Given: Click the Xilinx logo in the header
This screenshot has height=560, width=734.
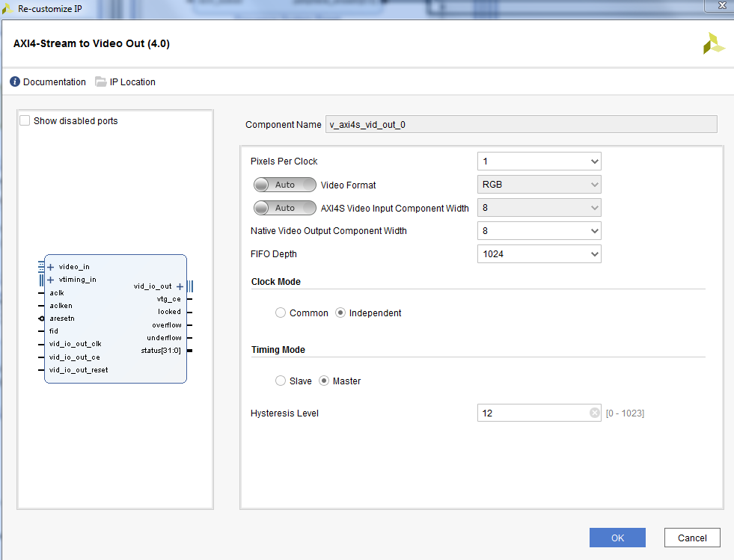Looking at the screenshot, I should point(713,43).
